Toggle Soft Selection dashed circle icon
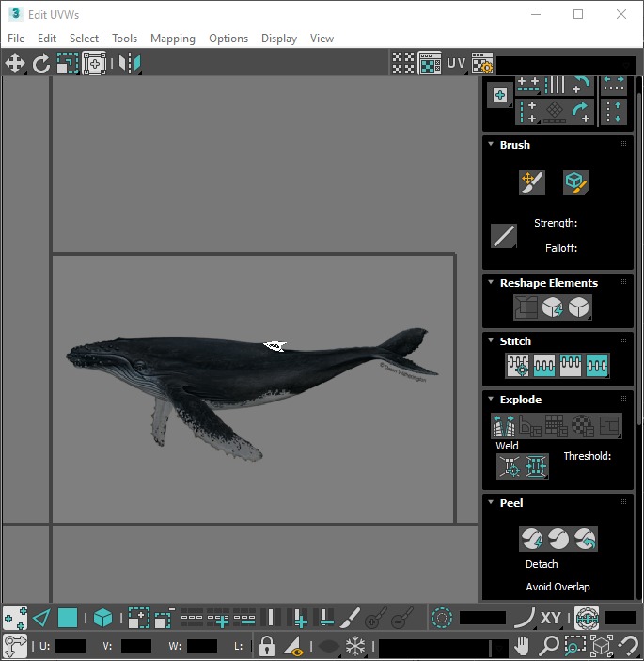Viewport: 644px width, 661px height. [442, 619]
